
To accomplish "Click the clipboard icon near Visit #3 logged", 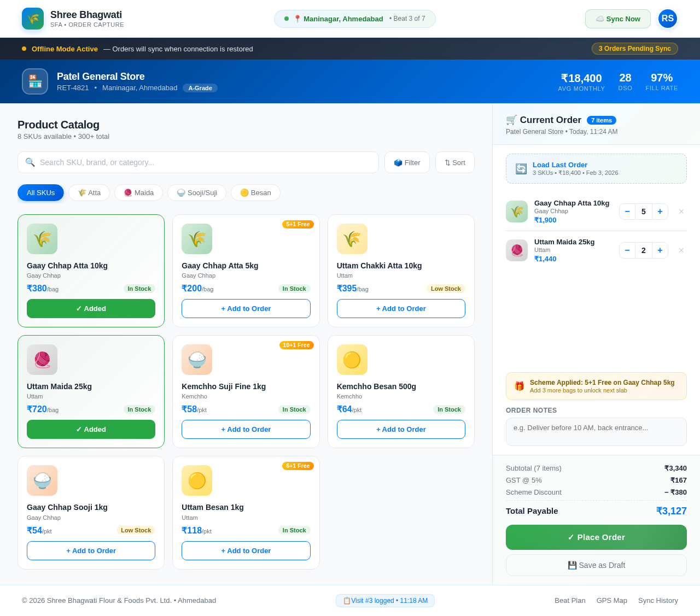I will pyautogui.click(x=347, y=600).
